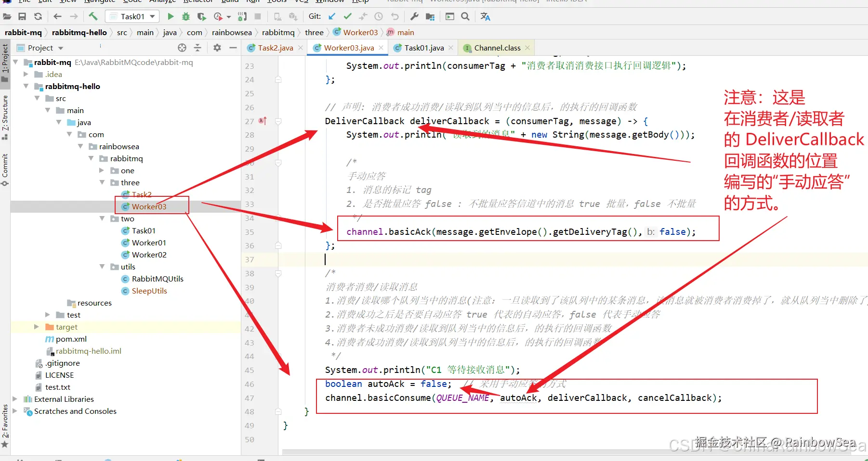Image resolution: width=868 pixels, height=461 pixels.
Task: Click the Translate icon in the toolbar
Action: pos(485,17)
